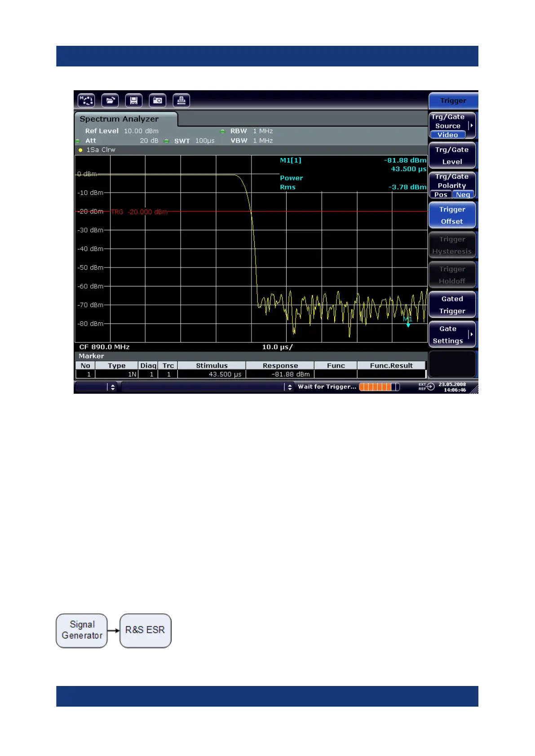The width and height of the screenshot is (535, 756).
Task: Expand the Trg/Gate Source submenu
Action: (x=471, y=126)
